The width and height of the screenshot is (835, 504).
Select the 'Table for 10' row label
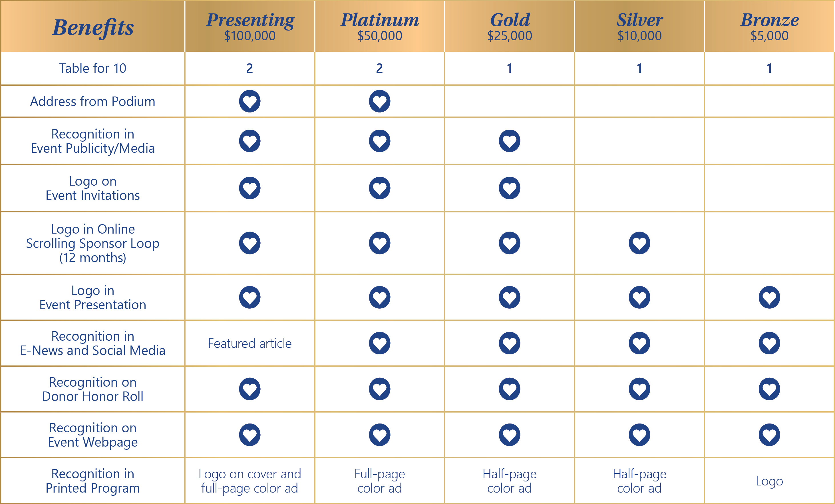click(93, 68)
